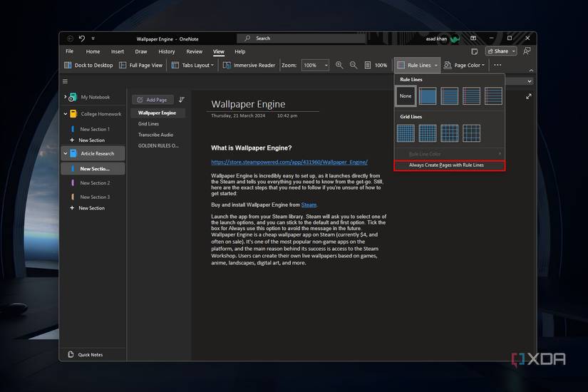Open Tabs Layout dropdown
Screen dimensions: 588x392
[192, 66]
